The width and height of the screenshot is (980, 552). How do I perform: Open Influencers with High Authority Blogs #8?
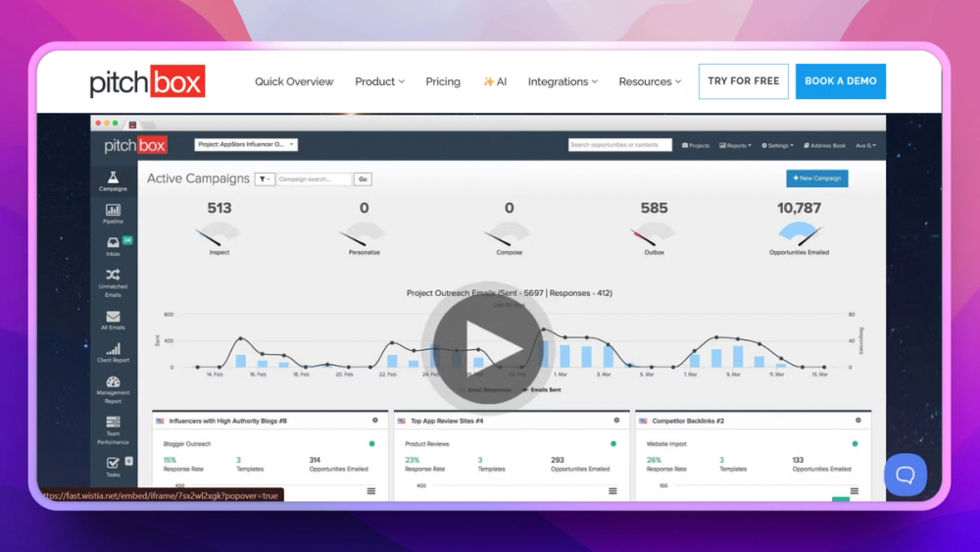click(227, 421)
